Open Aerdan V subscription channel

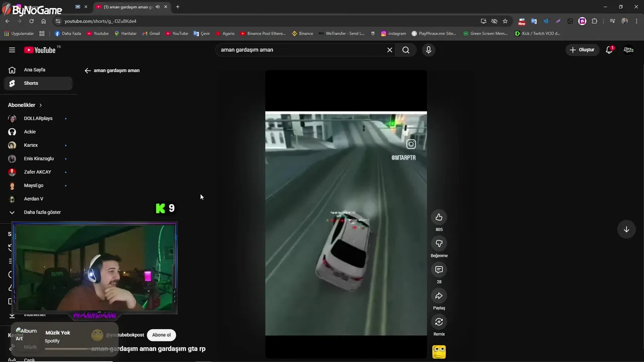click(x=38, y=199)
